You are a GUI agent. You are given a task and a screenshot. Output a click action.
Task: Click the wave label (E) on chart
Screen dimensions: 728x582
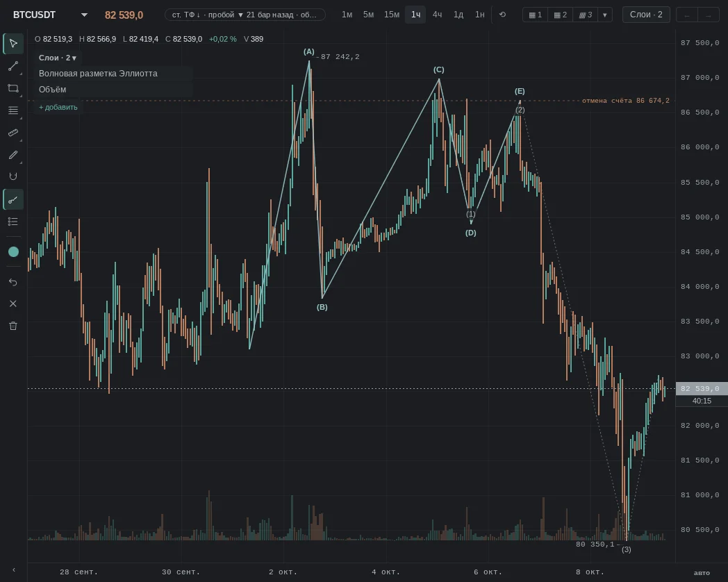pos(520,91)
